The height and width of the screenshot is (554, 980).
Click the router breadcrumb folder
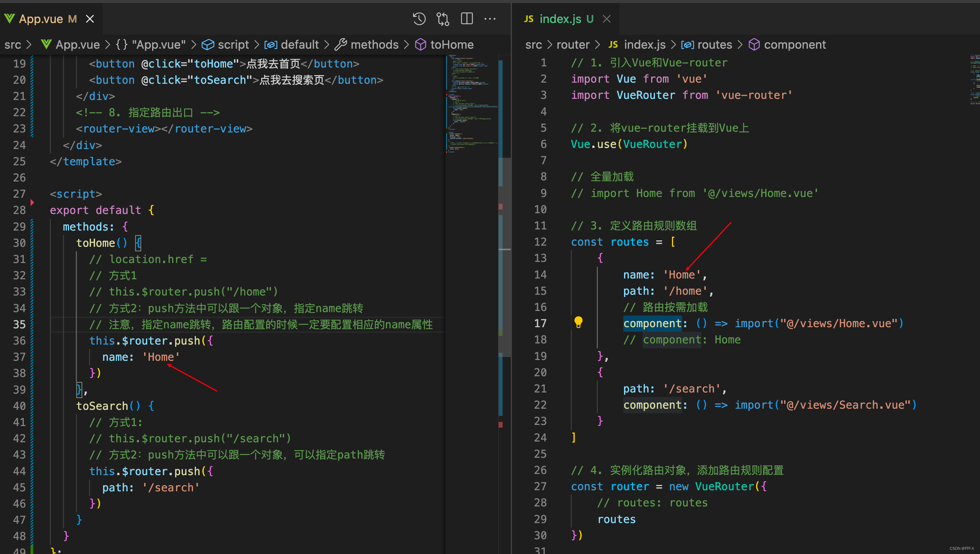(573, 45)
